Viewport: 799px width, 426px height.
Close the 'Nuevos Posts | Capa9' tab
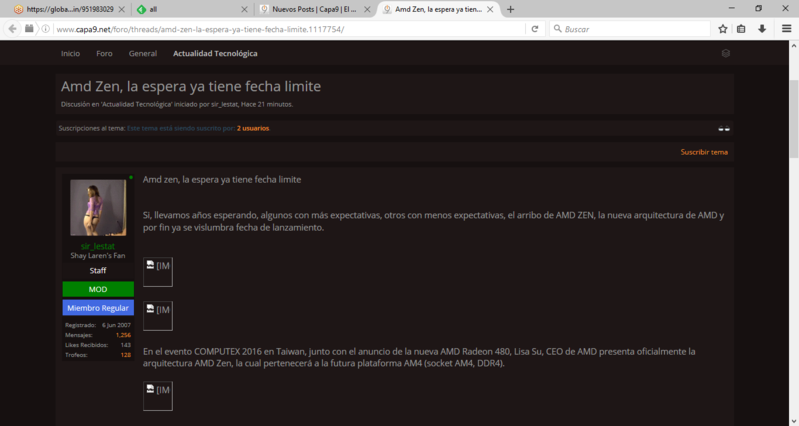click(x=367, y=9)
